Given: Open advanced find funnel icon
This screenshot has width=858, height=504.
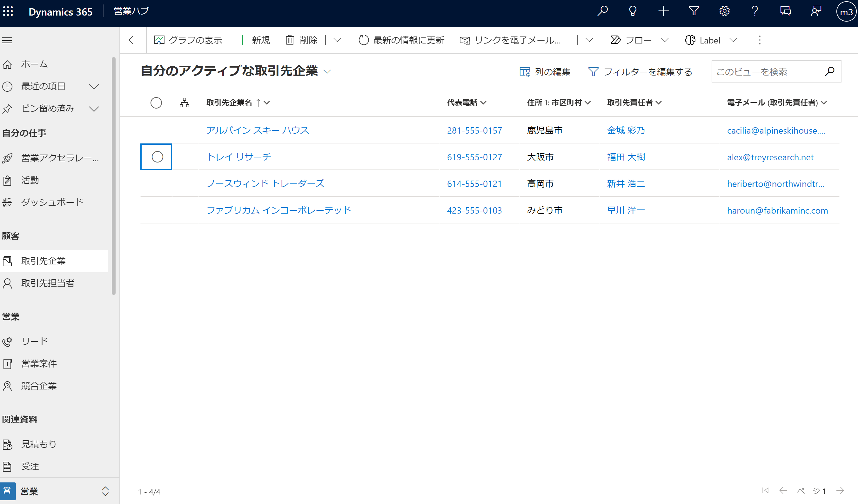Looking at the screenshot, I should point(694,11).
